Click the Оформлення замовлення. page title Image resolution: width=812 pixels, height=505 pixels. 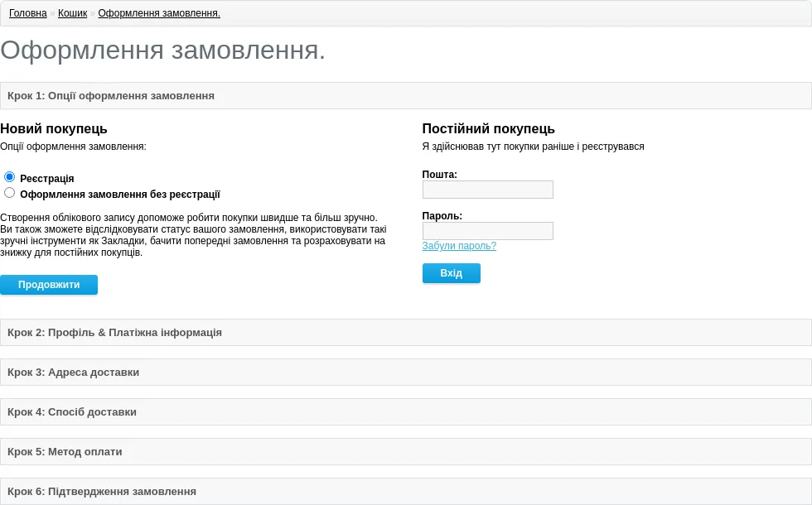(162, 50)
